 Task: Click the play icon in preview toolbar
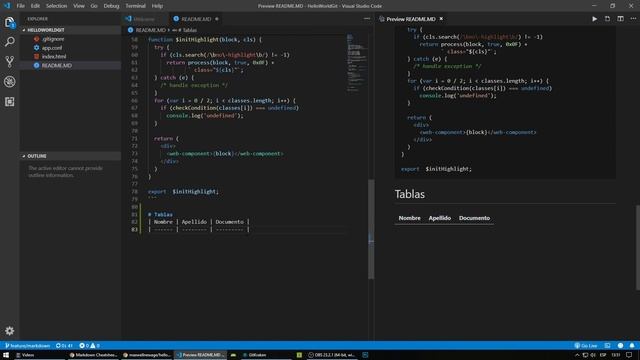595,19
